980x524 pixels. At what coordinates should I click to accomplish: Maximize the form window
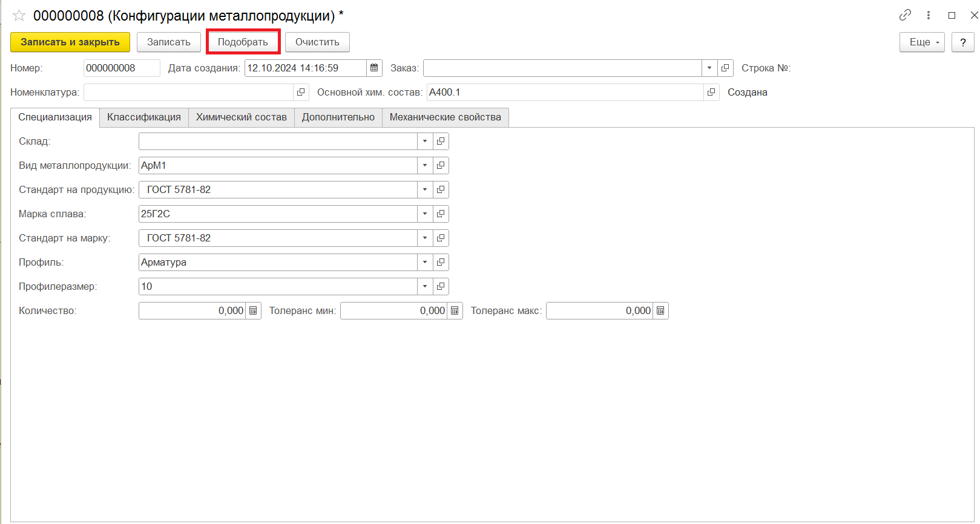pyautogui.click(x=952, y=15)
